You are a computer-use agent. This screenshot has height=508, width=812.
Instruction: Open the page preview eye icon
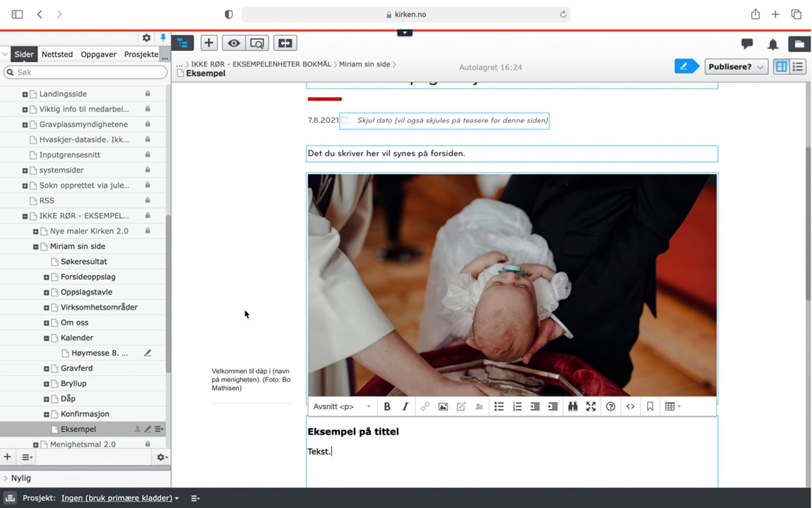click(x=234, y=43)
